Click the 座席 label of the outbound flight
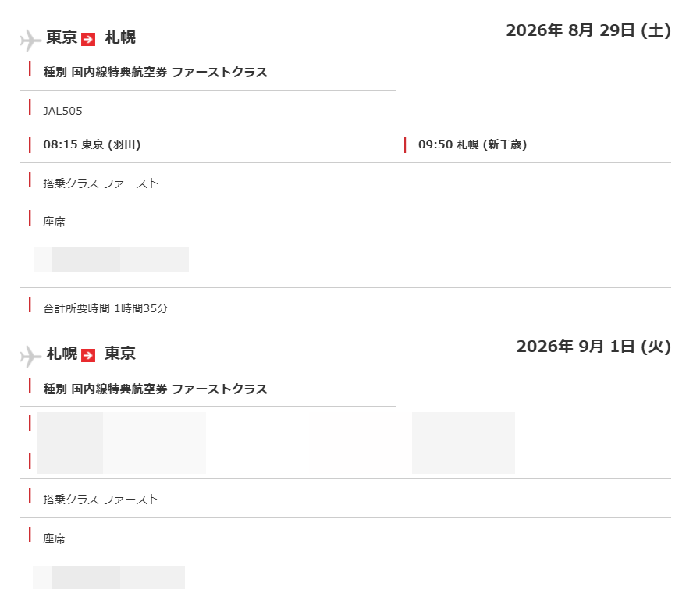 point(54,222)
